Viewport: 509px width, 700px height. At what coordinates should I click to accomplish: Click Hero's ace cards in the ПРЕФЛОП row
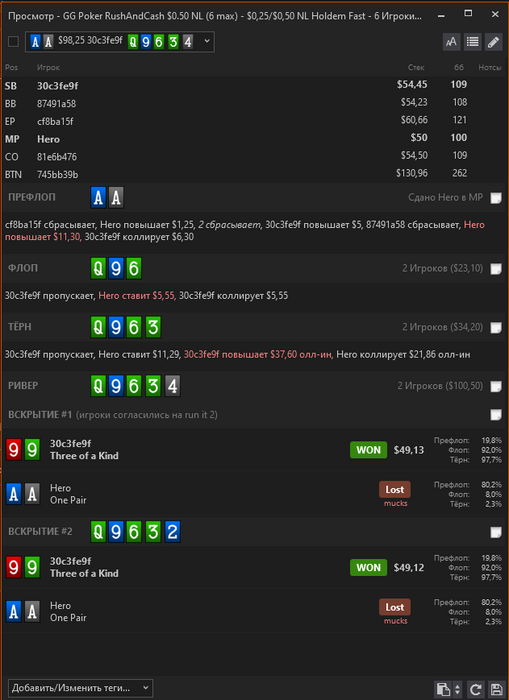pyautogui.click(x=107, y=197)
